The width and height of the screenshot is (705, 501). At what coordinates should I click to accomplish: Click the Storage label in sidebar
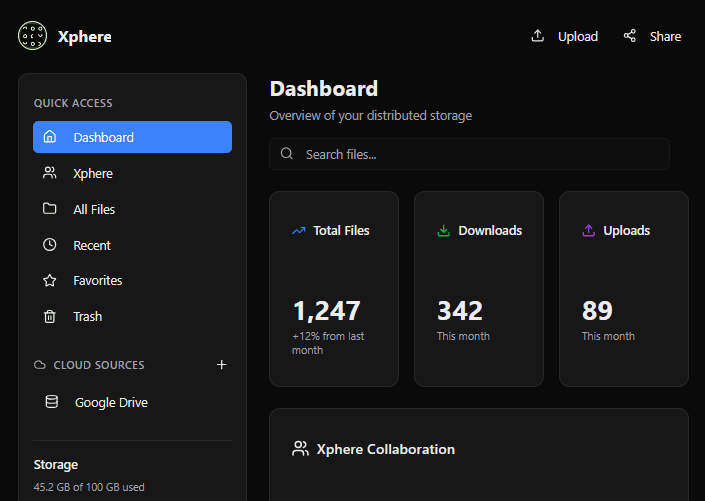tap(56, 465)
